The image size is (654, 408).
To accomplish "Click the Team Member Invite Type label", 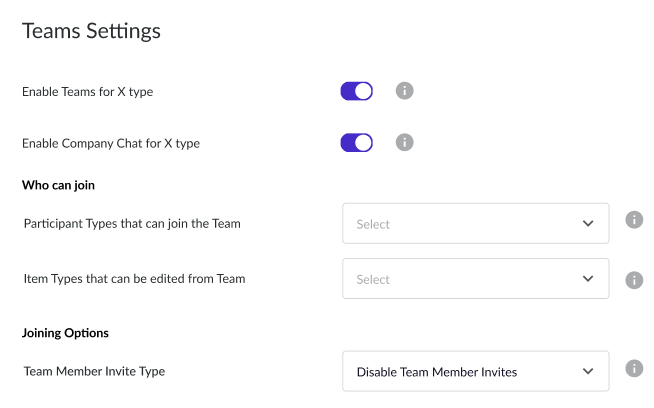I will pyautogui.click(x=94, y=371).
